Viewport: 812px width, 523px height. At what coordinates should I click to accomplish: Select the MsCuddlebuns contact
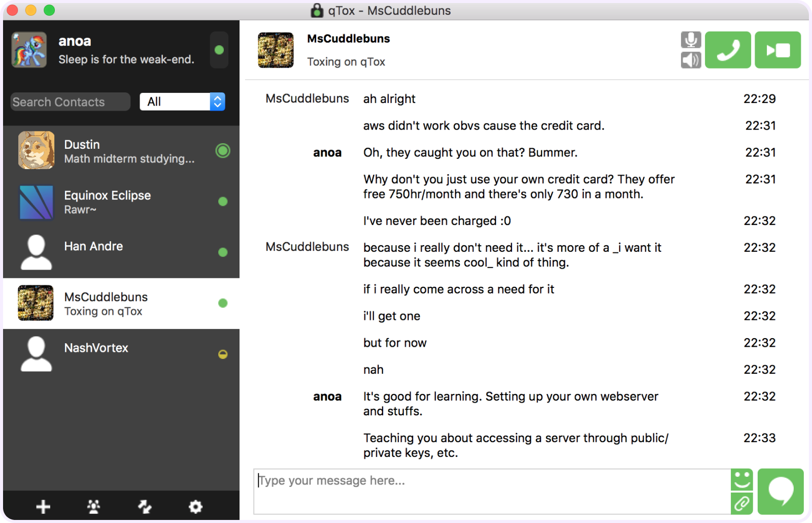(121, 303)
